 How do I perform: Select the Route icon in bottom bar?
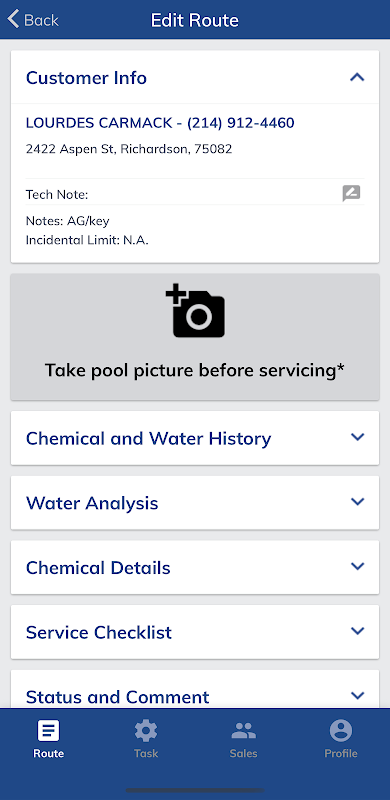pos(48,731)
